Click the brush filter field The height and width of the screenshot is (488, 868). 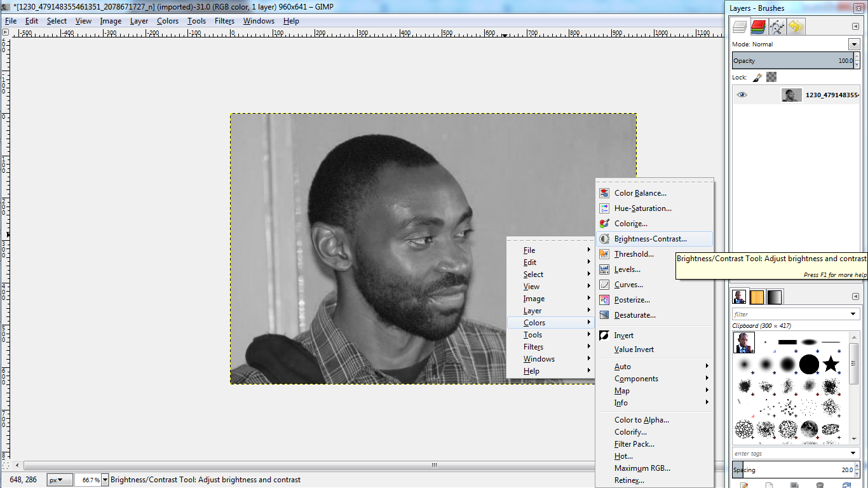click(x=790, y=314)
